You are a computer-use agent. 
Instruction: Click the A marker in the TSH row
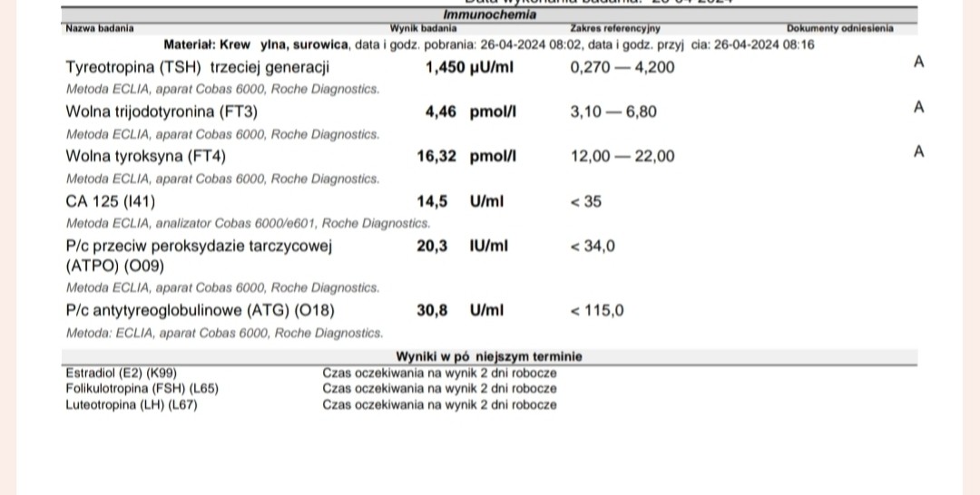click(918, 63)
